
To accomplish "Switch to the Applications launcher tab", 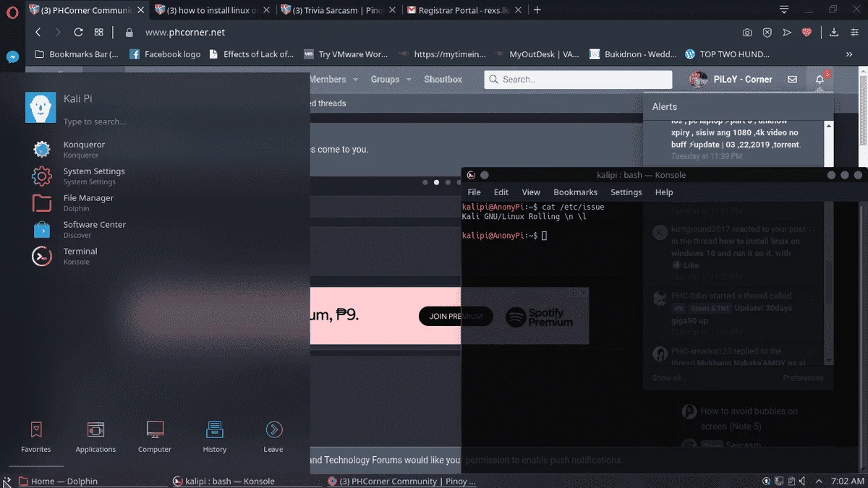I will pyautogui.click(x=95, y=437).
